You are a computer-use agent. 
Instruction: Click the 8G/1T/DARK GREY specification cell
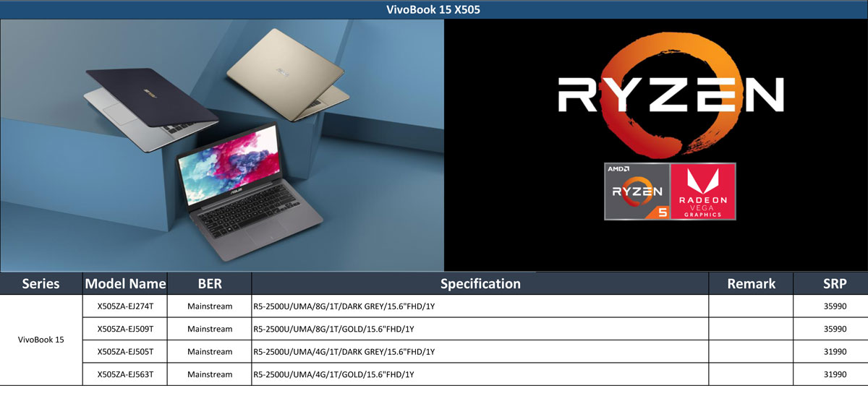(x=480, y=306)
